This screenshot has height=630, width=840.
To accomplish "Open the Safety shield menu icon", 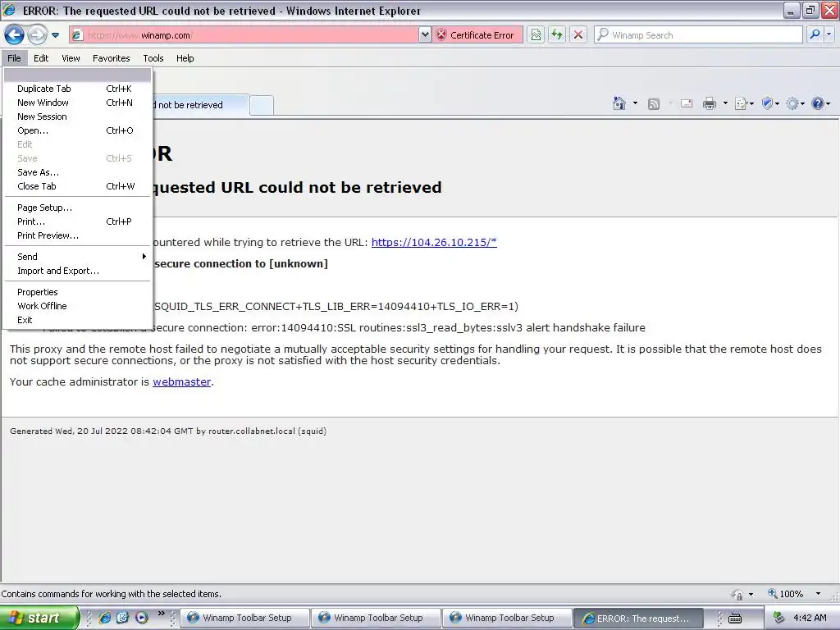I will 770,103.
